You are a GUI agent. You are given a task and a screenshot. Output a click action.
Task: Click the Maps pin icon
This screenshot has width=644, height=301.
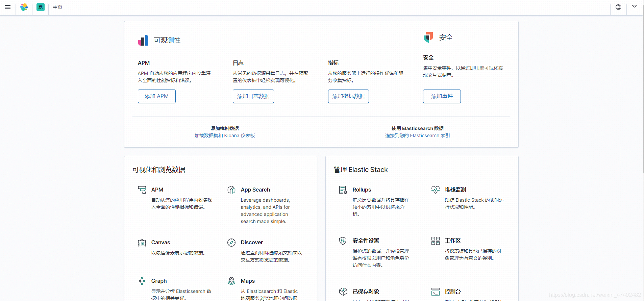coord(231,281)
